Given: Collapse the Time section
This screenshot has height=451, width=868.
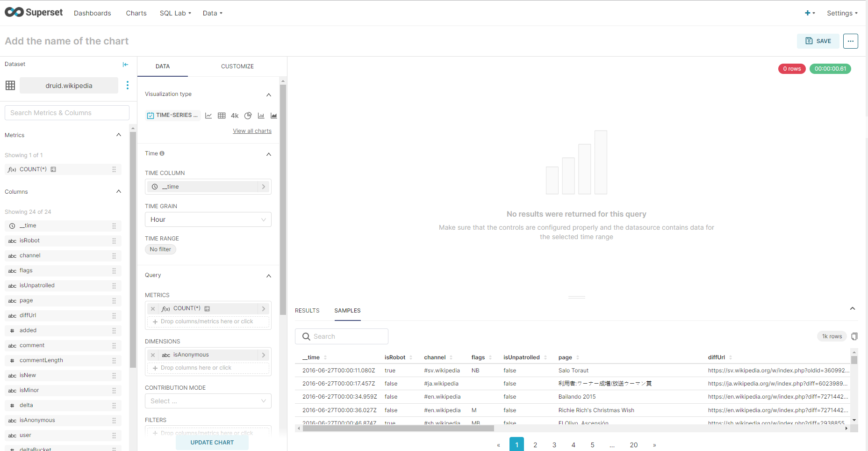Looking at the screenshot, I should [x=269, y=154].
